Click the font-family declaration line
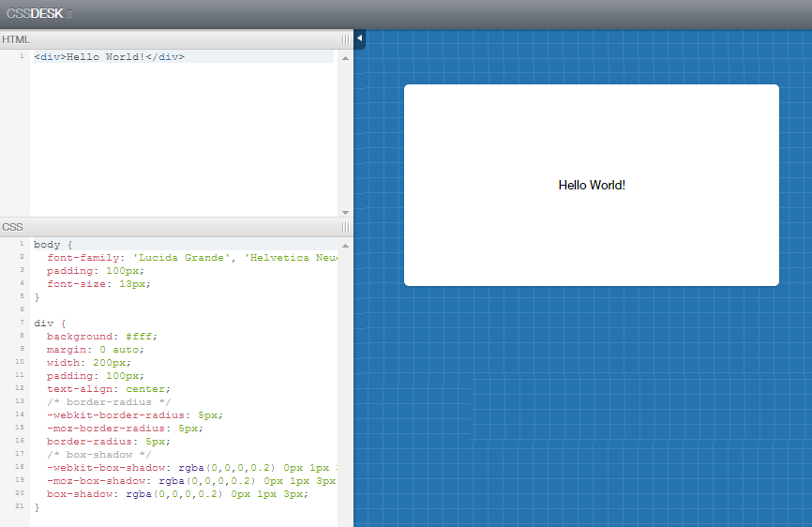This screenshot has width=812, height=527. pyautogui.click(x=192, y=257)
